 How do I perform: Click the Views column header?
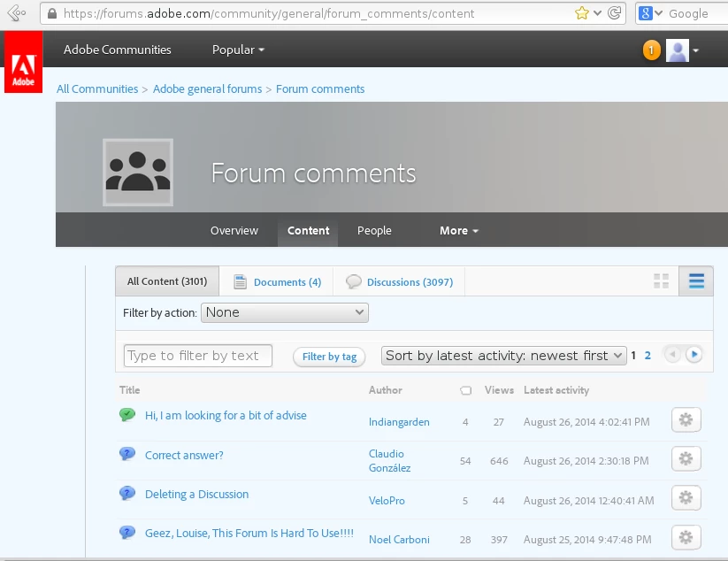coord(499,390)
